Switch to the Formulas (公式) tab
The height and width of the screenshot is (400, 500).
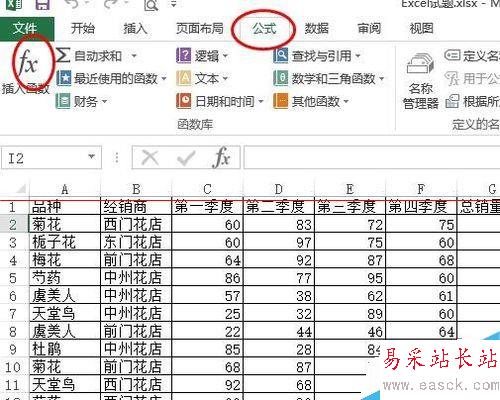tap(264, 29)
